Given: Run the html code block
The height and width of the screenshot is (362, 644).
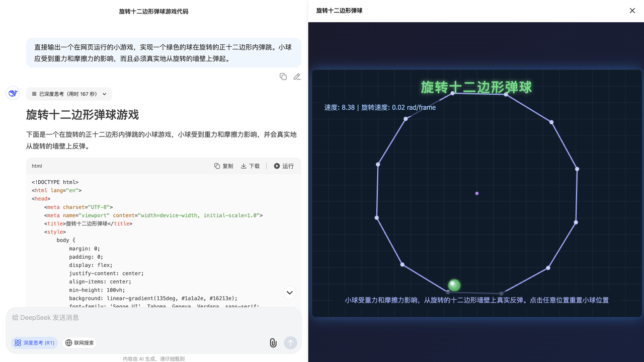Looking at the screenshot, I should [284, 166].
